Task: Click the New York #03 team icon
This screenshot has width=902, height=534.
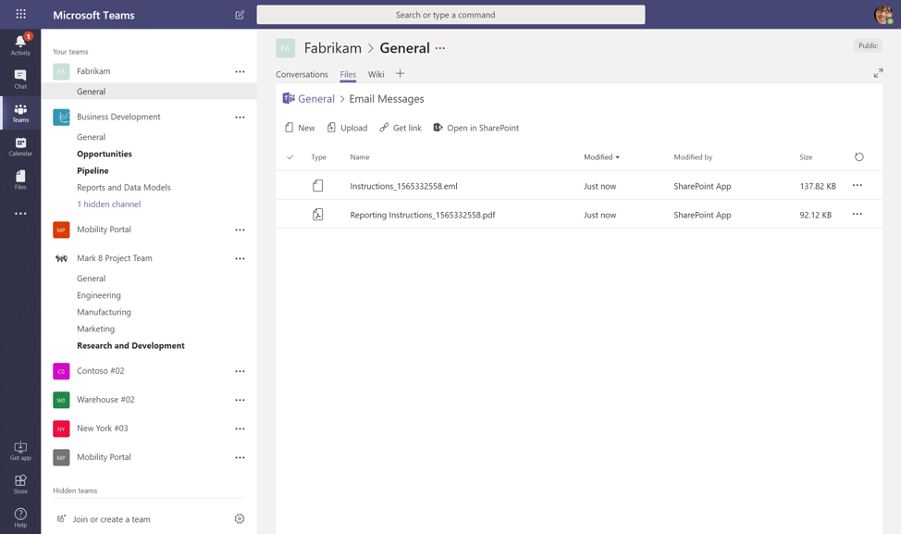Action: pyautogui.click(x=62, y=429)
